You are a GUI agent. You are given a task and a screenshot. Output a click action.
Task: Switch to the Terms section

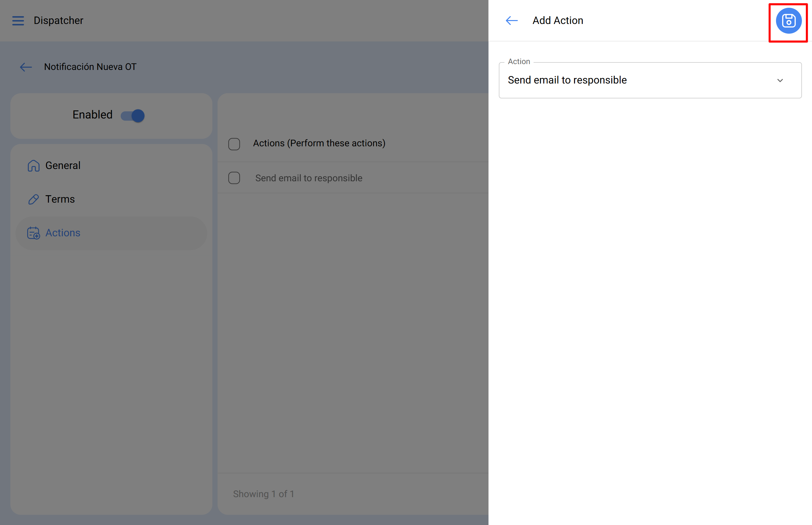tap(60, 199)
